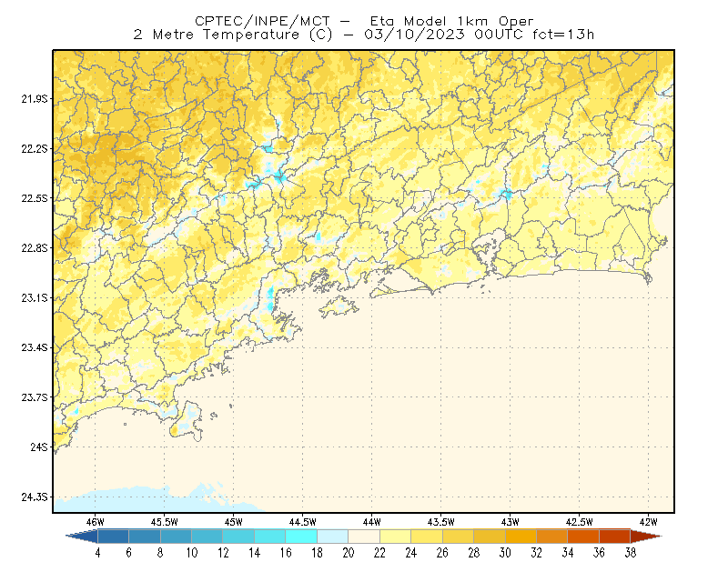
Task: Click the light yellow 22-24 legend swatch
Action: click(395, 537)
